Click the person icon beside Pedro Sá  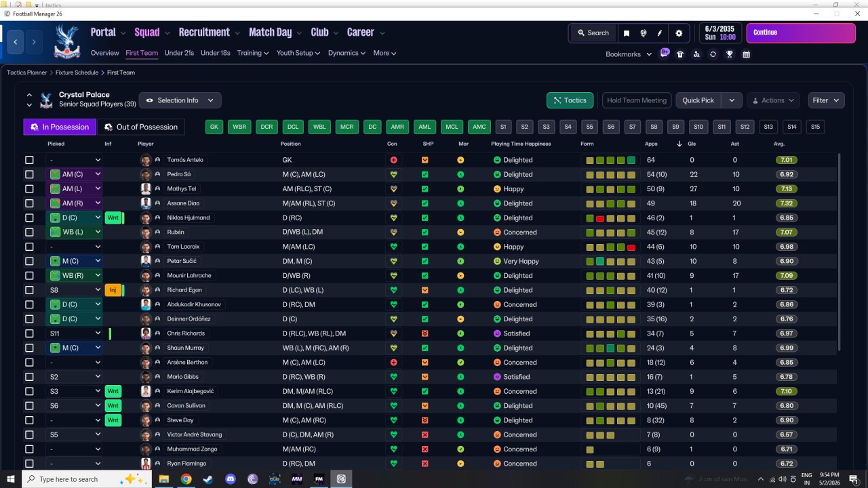point(158,174)
